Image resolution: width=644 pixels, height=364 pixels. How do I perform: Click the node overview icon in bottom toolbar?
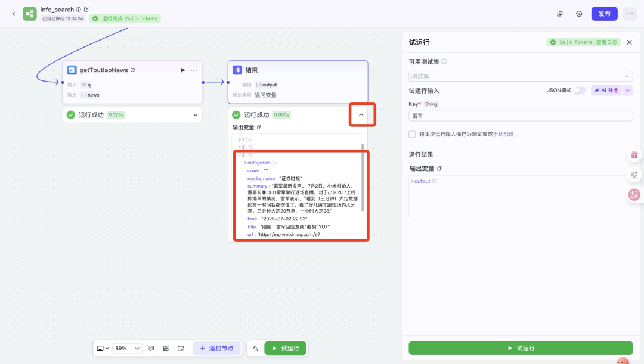[166, 348]
